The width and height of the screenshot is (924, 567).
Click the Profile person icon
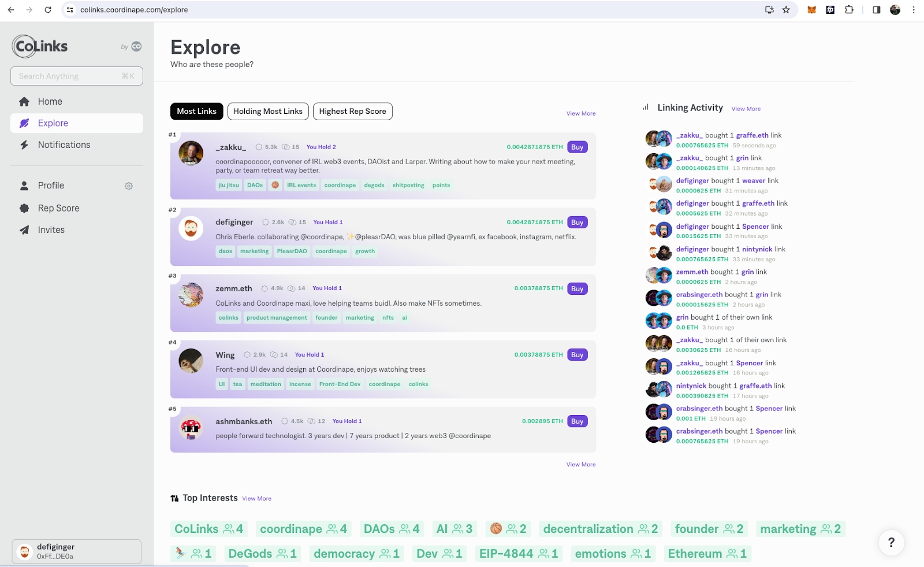[24, 186]
